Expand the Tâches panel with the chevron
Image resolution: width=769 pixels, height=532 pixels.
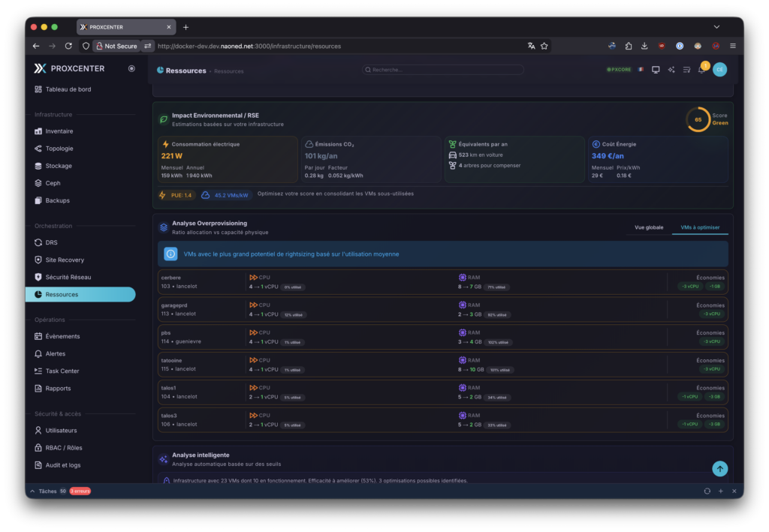[x=32, y=491]
